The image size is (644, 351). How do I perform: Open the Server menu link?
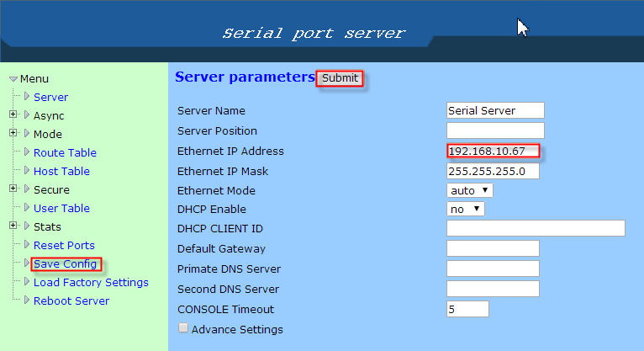50,97
